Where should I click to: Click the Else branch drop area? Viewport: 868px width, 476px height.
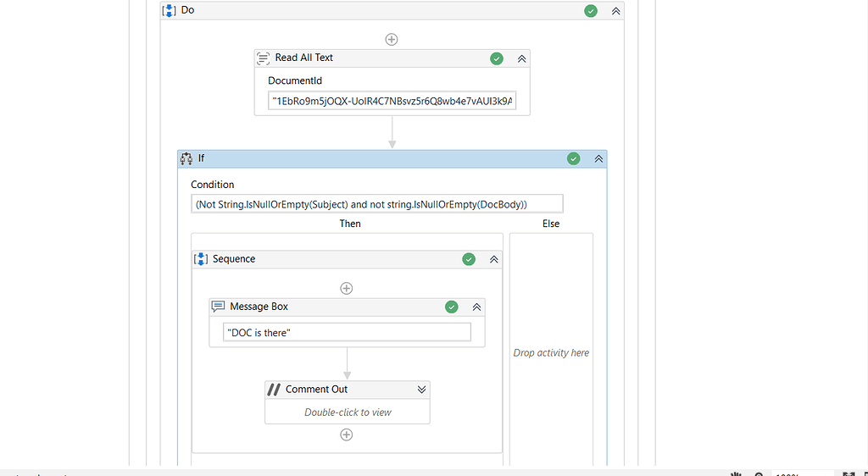[x=551, y=352]
